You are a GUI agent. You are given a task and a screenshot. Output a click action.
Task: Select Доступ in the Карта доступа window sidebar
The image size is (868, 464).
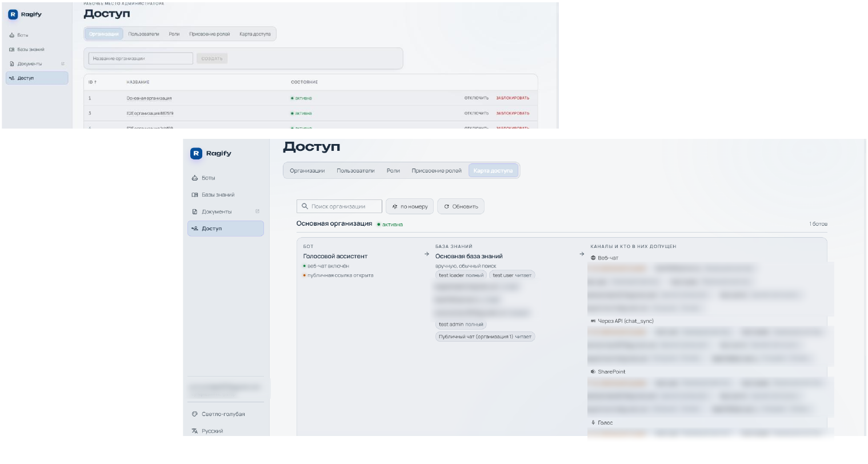[x=226, y=229]
